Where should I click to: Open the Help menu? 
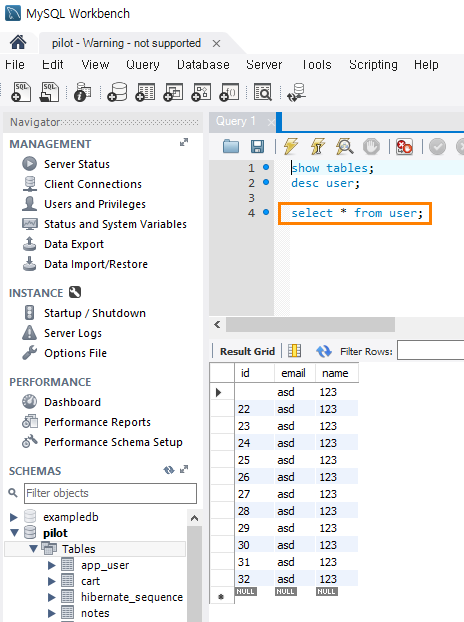click(426, 64)
